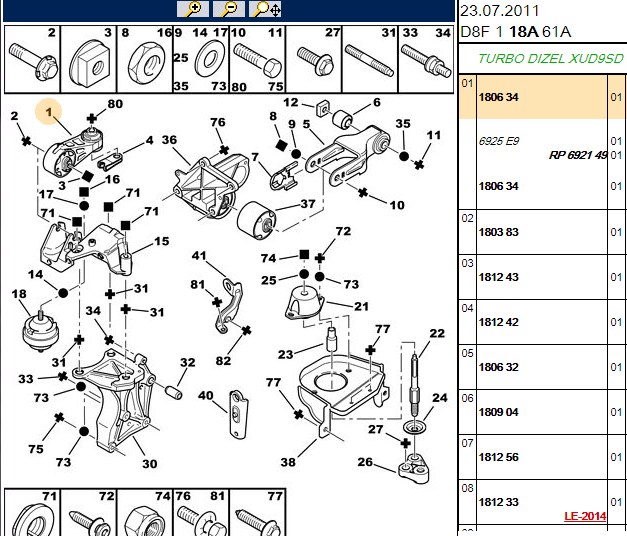Click the hex nut thumbnail labeled 8 16
The width and height of the screenshot is (627, 536).
pyautogui.click(x=145, y=59)
